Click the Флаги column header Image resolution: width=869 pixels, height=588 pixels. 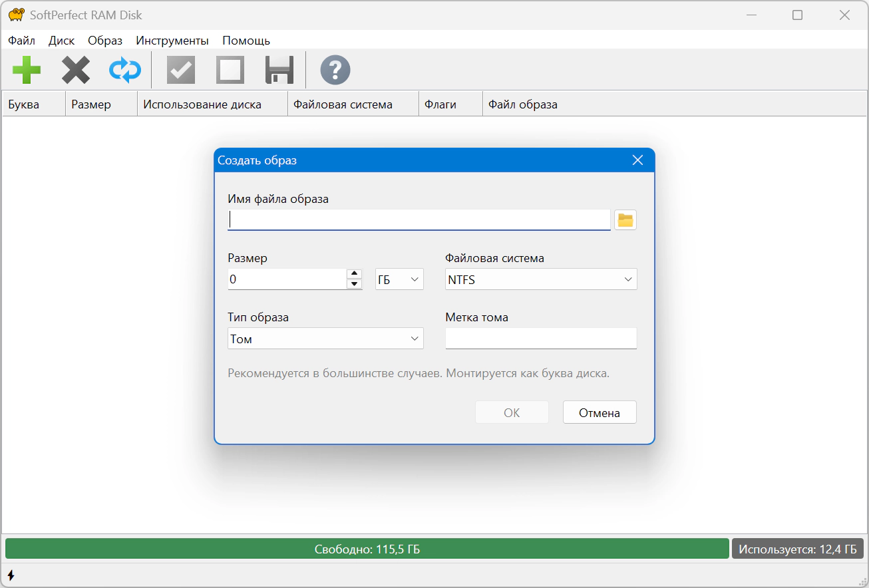(450, 104)
